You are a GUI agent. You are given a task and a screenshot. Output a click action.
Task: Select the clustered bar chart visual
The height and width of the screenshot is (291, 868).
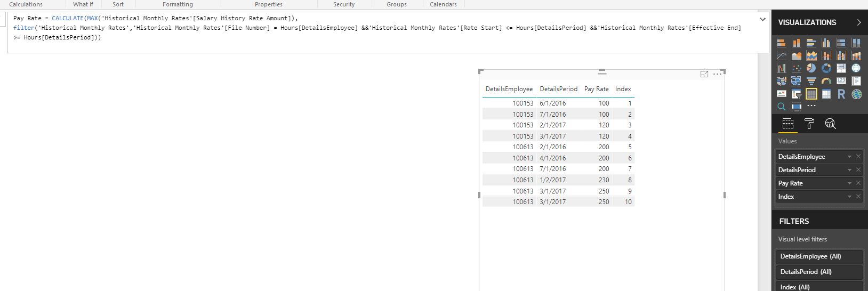click(811, 43)
